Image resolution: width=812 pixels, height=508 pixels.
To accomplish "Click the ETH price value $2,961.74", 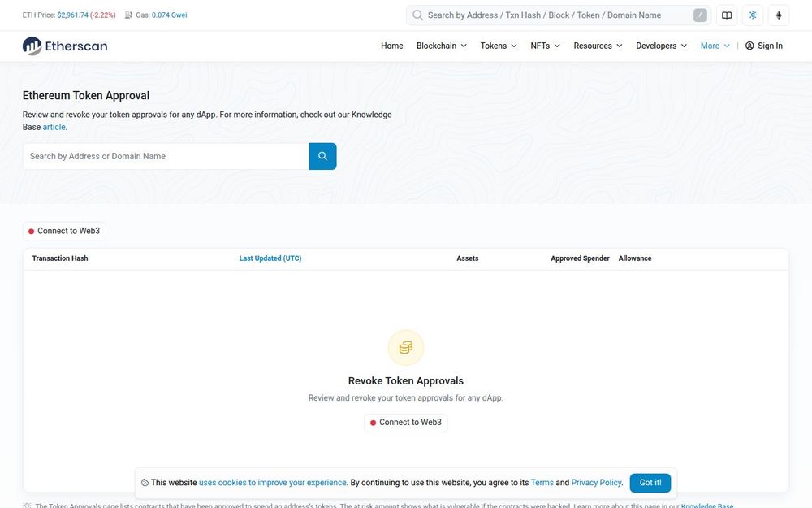I will [72, 15].
